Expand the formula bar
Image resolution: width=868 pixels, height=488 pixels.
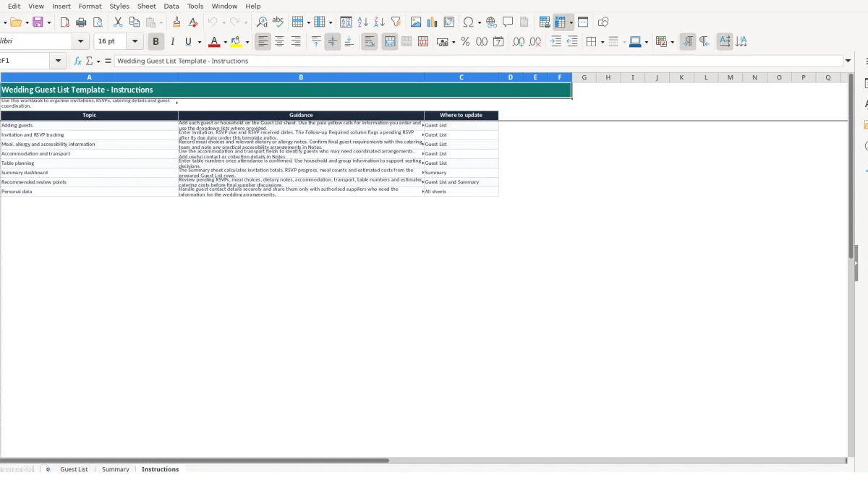[848, 61]
